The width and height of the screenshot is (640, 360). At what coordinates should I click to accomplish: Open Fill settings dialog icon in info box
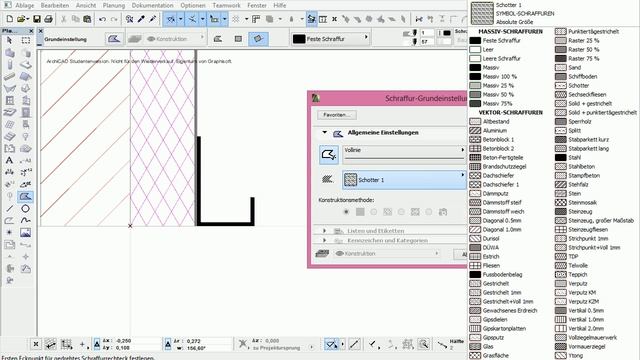pos(114,39)
